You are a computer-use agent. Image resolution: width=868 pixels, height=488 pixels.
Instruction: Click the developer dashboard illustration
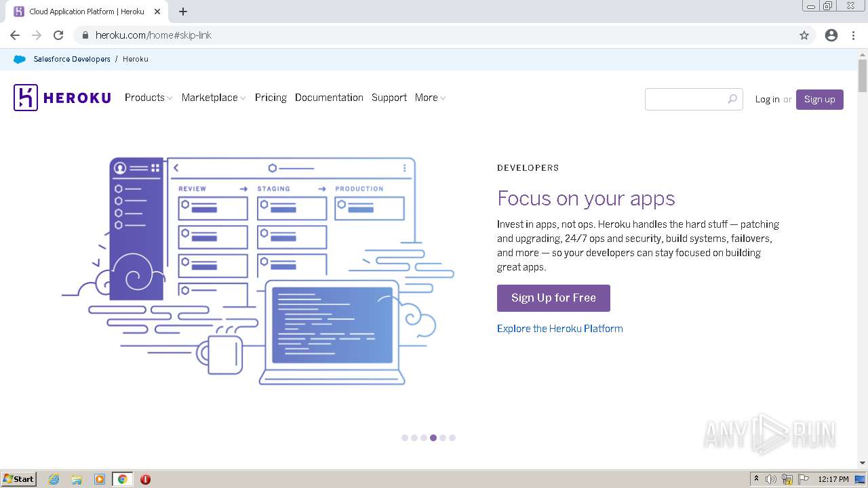coord(258,271)
